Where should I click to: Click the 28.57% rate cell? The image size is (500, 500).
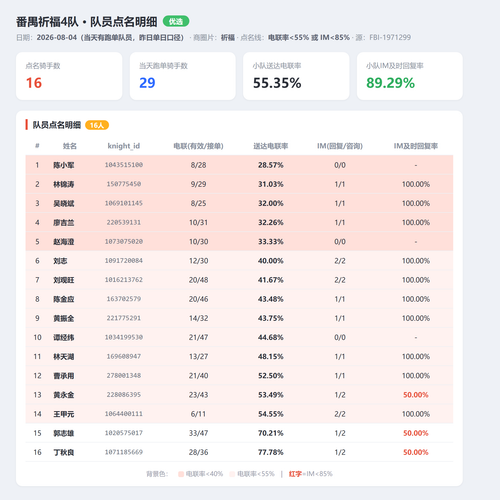[271, 165]
